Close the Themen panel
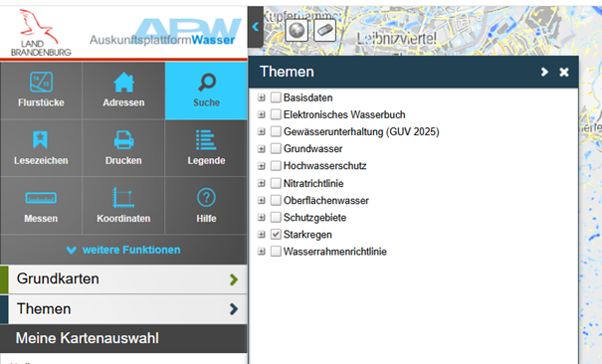The image size is (602, 364). tap(563, 73)
